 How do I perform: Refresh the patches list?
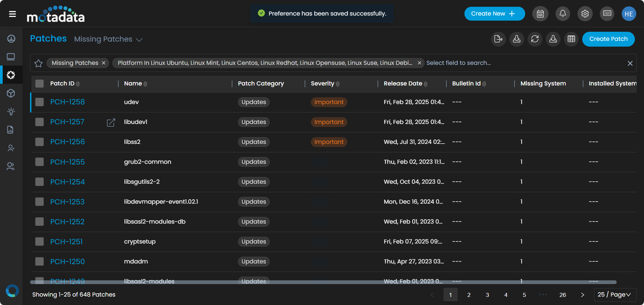pos(535,39)
